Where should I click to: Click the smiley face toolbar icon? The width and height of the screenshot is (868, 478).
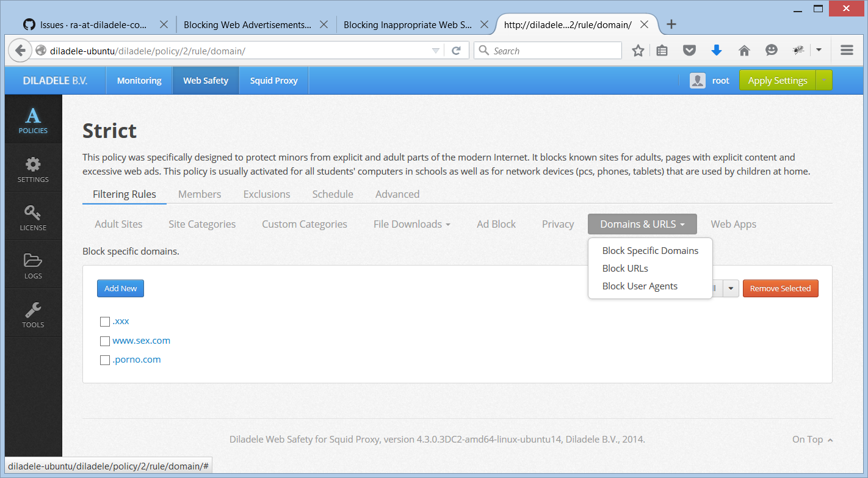pos(772,51)
